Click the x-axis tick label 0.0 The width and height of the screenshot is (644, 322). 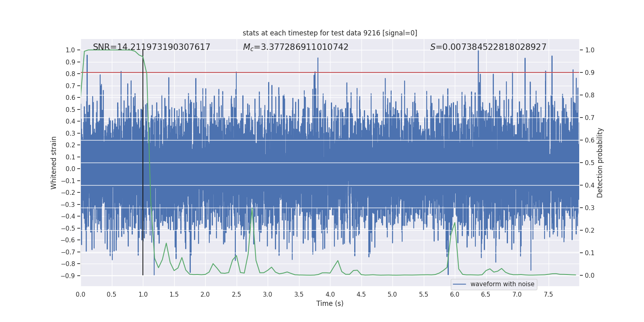coord(80,295)
